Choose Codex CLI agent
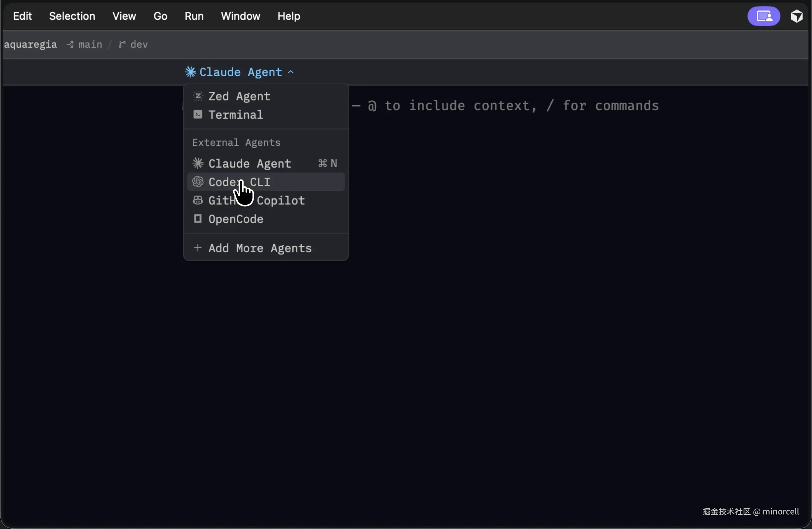Image resolution: width=812 pixels, height=529 pixels. [266, 182]
